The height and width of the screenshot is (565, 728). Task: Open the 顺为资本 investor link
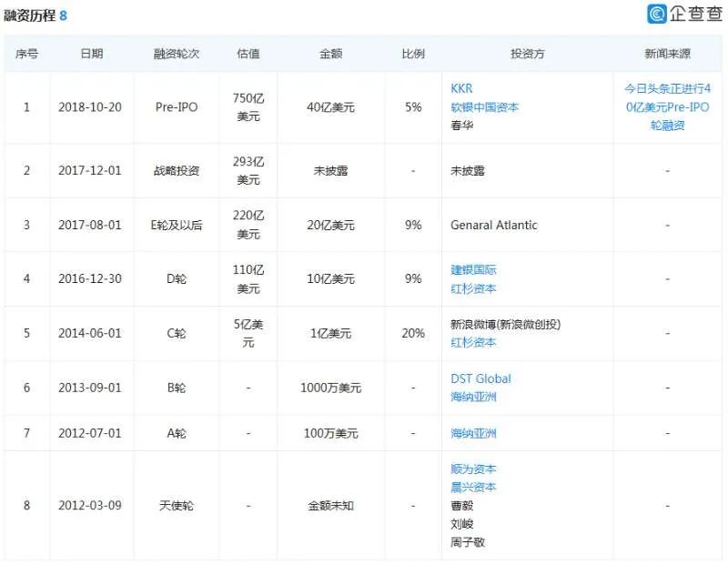point(473,469)
